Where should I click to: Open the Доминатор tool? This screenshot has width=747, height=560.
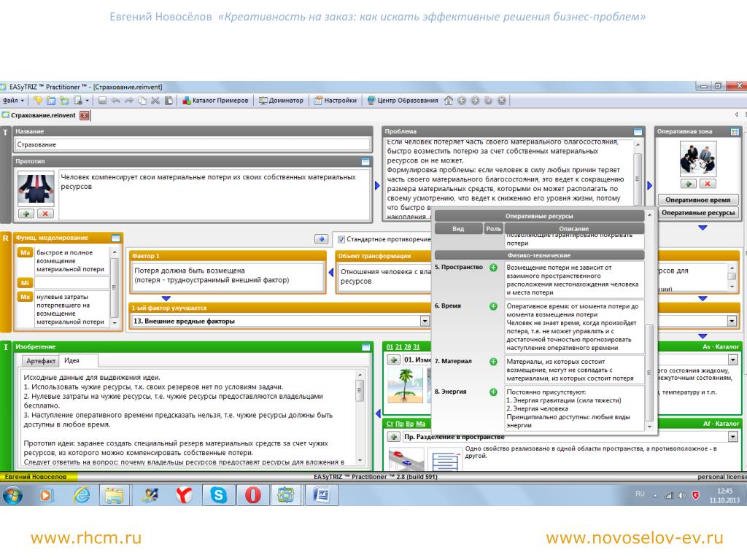pyautogui.click(x=281, y=101)
